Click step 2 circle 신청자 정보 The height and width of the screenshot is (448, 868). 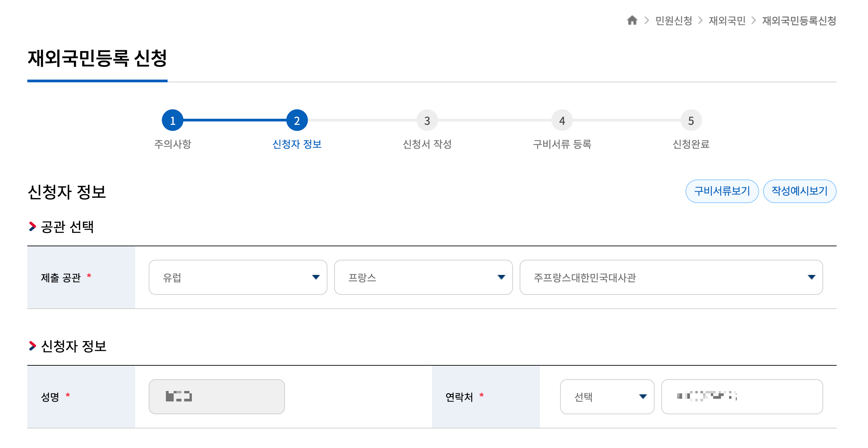point(297,120)
